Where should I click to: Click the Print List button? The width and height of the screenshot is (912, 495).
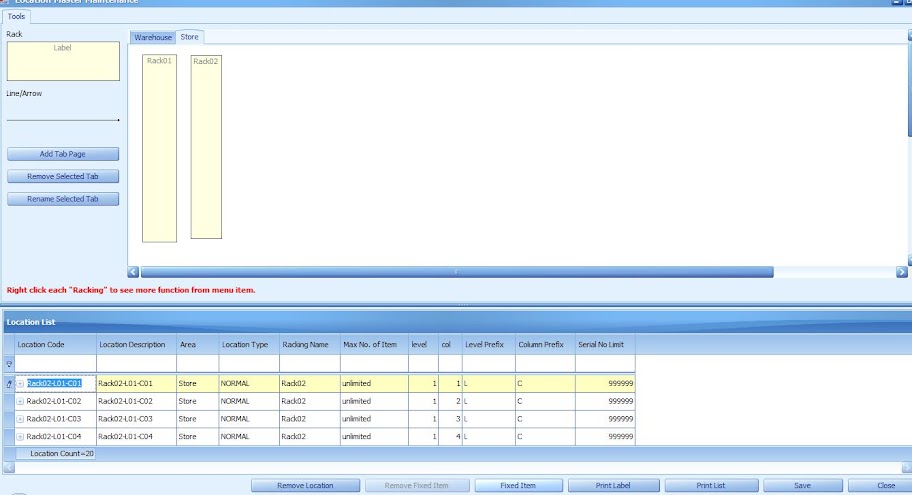[711, 485]
